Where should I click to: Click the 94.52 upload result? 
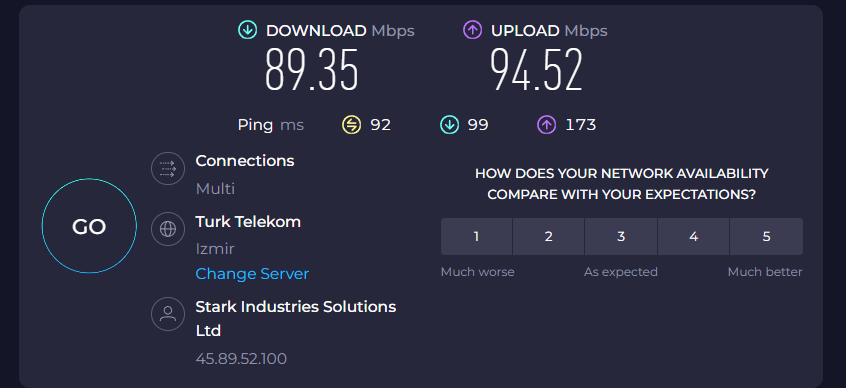pos(537,70)
